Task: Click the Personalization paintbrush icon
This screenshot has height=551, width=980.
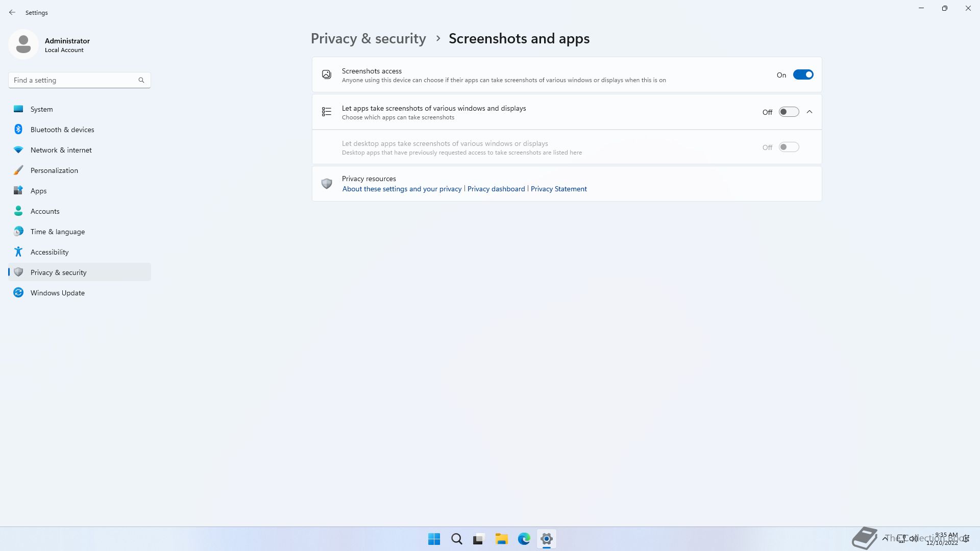Action: point(18,170)
